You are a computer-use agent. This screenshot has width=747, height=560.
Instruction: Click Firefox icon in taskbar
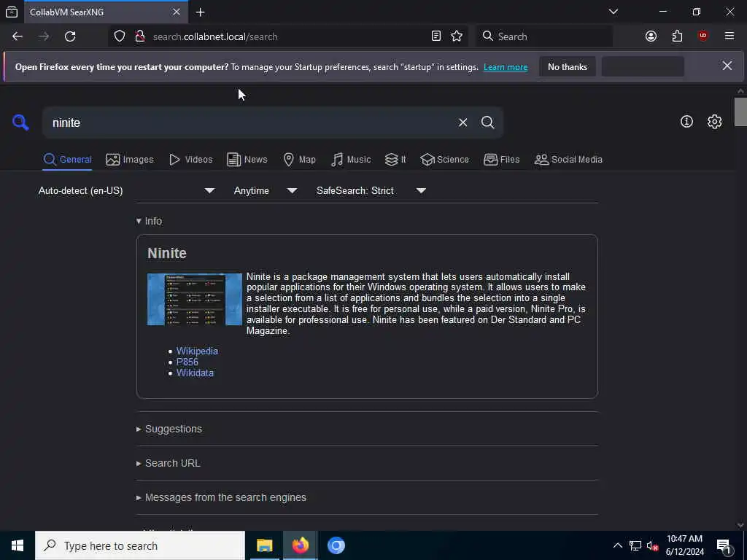coord(300,545)
